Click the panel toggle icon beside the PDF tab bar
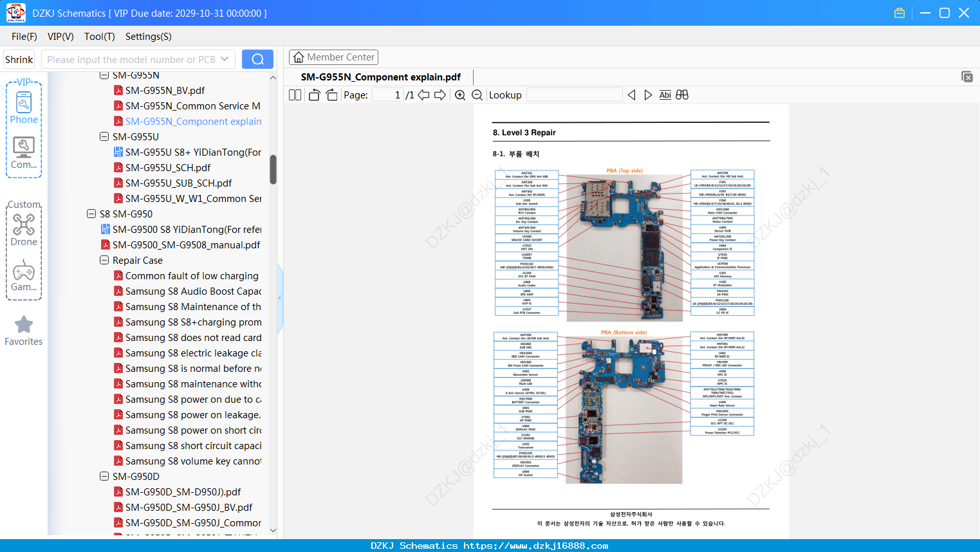Screen dimensions: 980x552 (966, 77)
